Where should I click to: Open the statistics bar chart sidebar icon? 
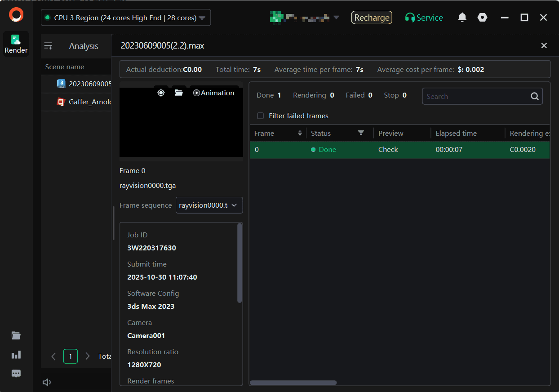point(16,355)
